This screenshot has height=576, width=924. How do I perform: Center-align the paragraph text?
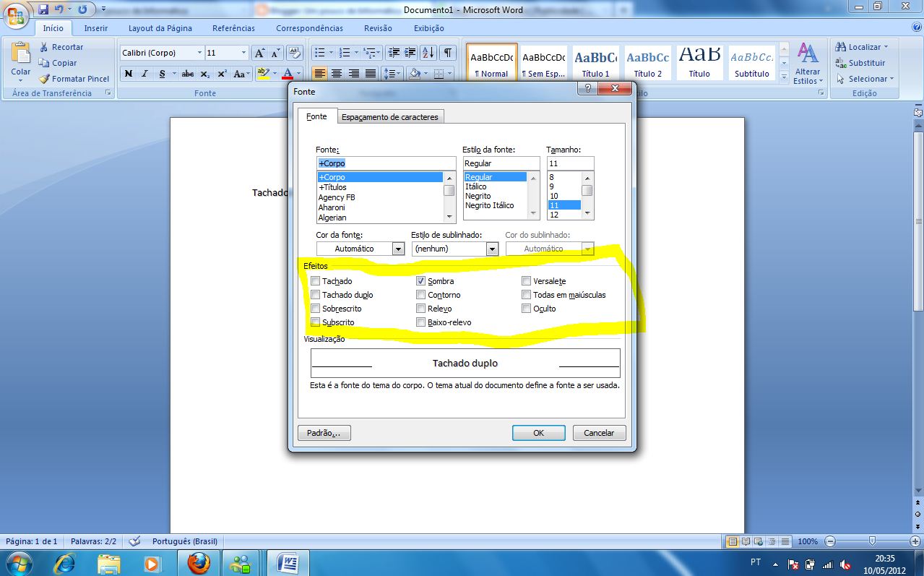(337, 74)
